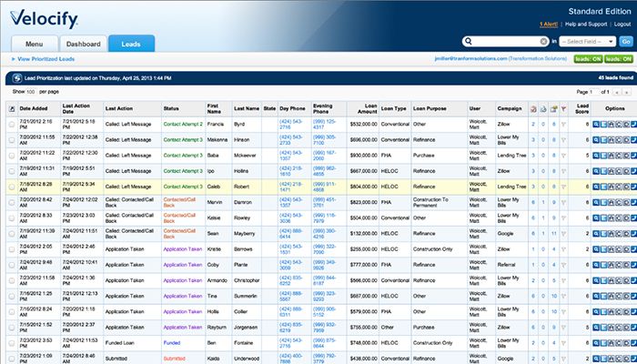Image resolution: width=637 pixels, height=364 pixels.
Task: Expand View Prioritized Leads
Action: tap(43, 59)
